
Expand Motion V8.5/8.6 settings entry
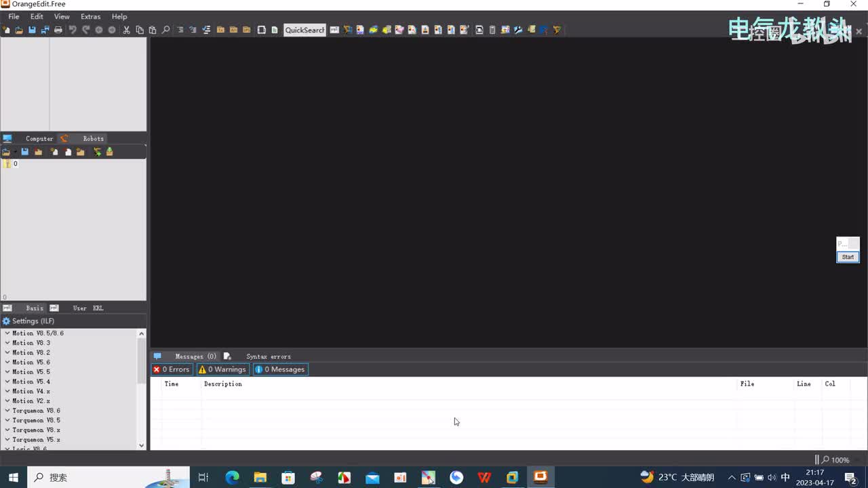click(x=7, y=333)
